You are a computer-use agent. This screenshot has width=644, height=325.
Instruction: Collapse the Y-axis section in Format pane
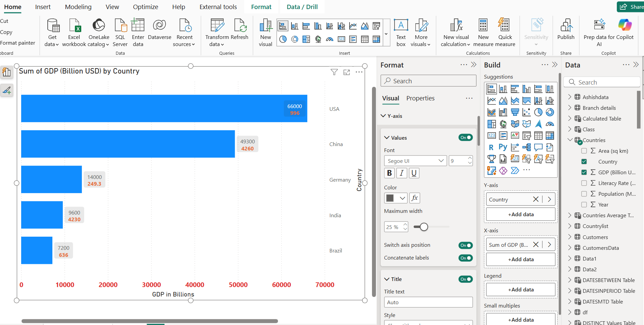coord(383,116)
